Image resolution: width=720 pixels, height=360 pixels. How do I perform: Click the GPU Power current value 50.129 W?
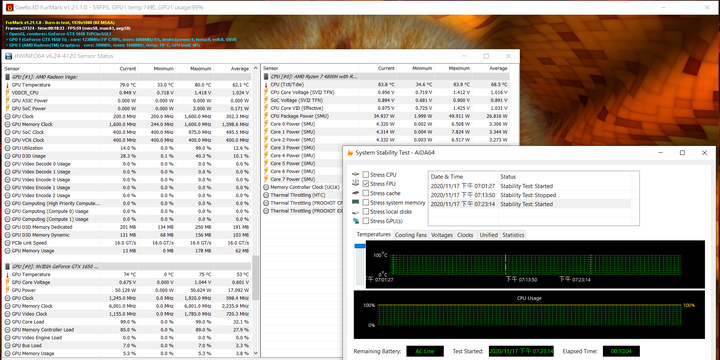[125, 290]
